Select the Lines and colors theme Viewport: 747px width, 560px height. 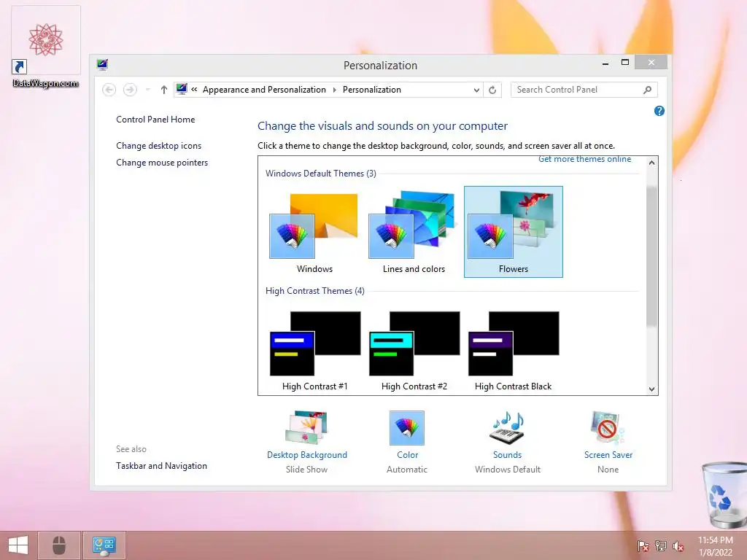[414, 232]
